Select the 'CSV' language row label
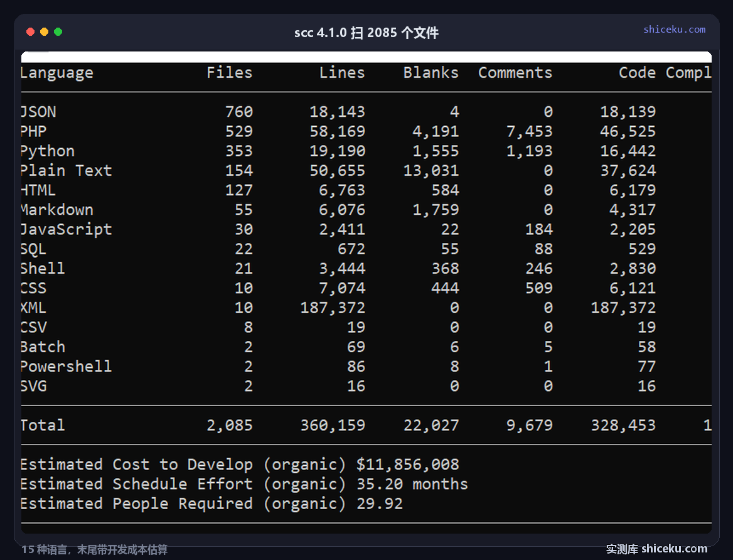Image resolution: width=733 pixels, height=560 pixels. click(x=34, y=328)
